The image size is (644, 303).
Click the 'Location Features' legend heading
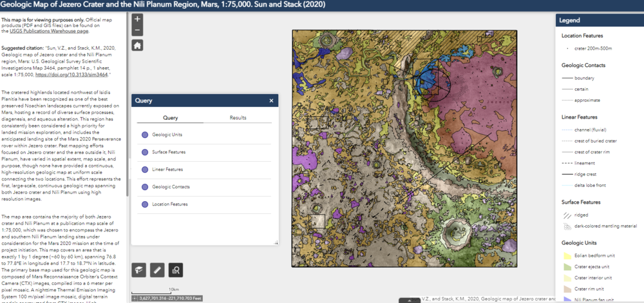pyautogui.click(x=582, y=35)
